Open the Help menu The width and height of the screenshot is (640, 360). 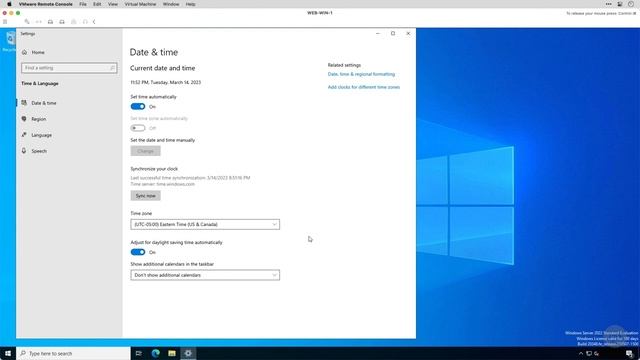(191, 4)
